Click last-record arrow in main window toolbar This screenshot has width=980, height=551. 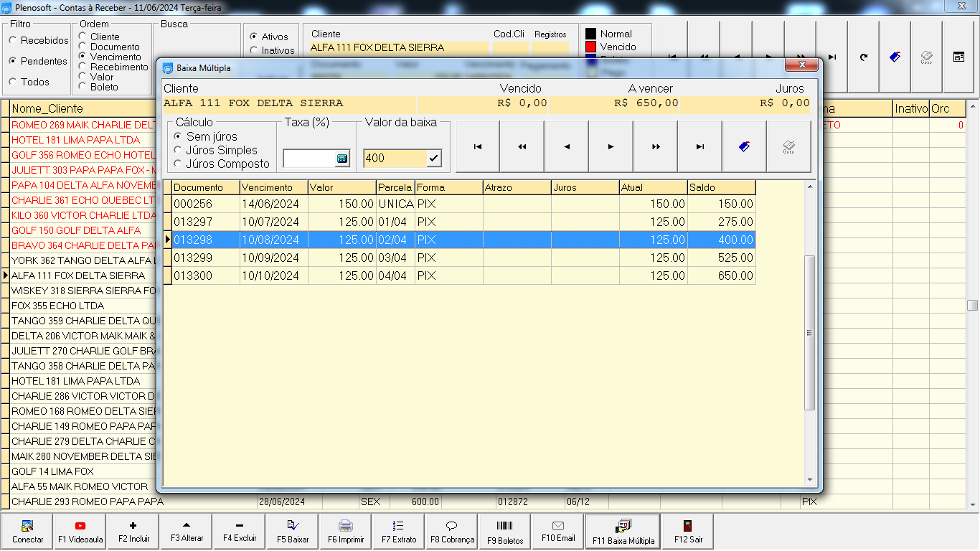pyautogui.click(x=831, y=57)
